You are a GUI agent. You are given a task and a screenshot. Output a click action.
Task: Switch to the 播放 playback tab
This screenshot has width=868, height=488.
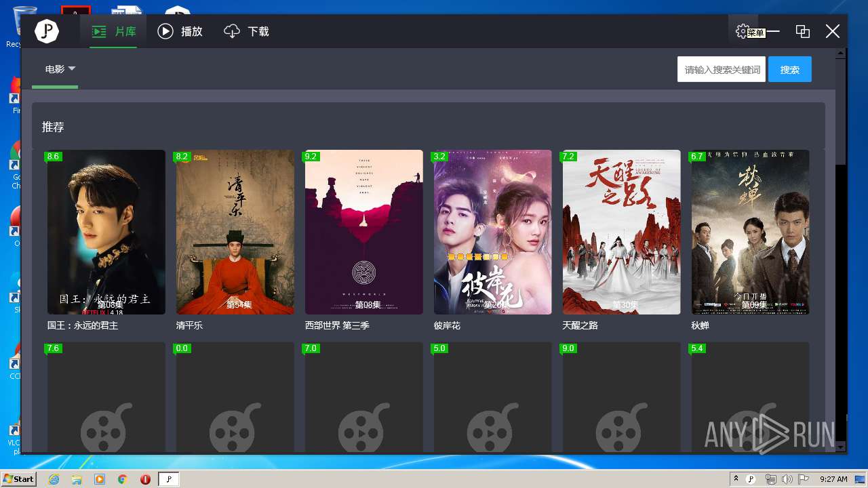(x=180, y=31)
